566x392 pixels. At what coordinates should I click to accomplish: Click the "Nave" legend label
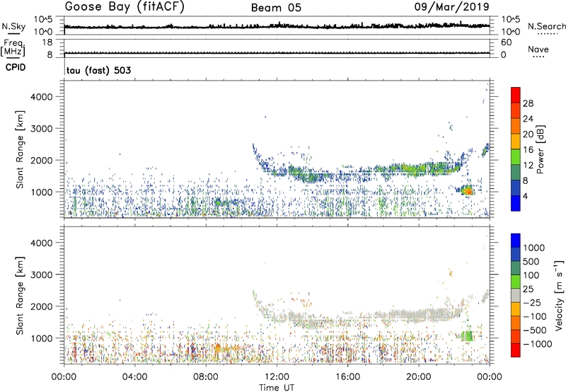tap(538, 49)
